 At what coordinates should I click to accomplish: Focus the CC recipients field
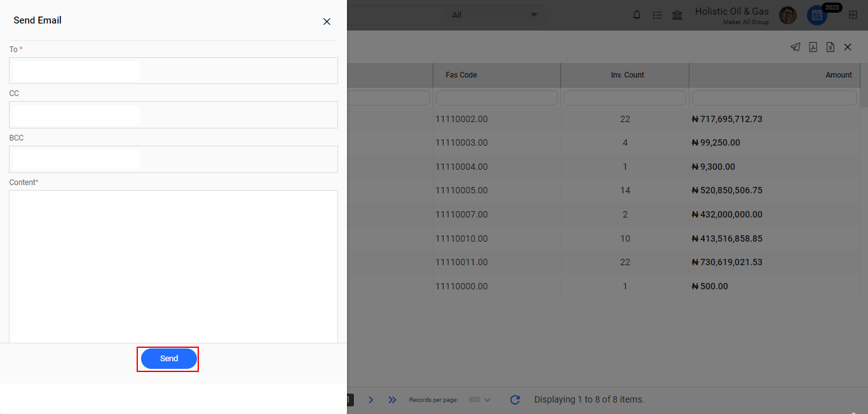(x=173, y=115)
